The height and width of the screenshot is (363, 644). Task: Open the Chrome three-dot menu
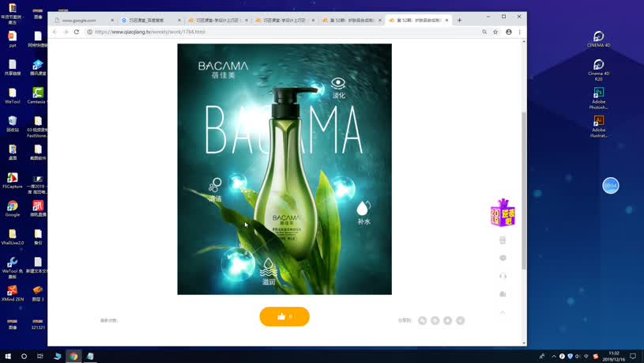[520, 32]
